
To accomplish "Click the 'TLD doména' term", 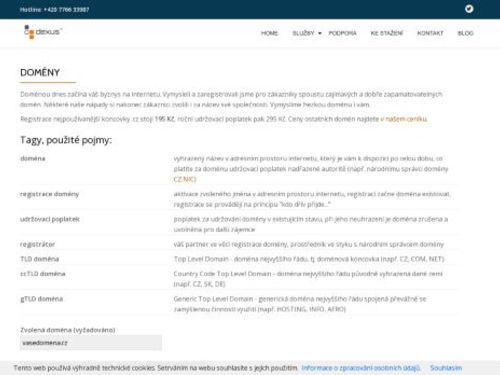I will point(39,259).
